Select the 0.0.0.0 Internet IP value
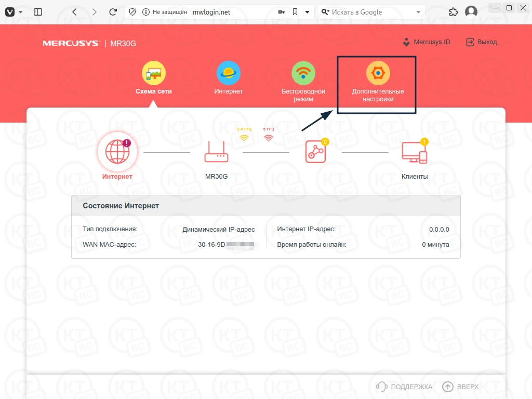This screenshot has width=532, height=399. [439, 230]
